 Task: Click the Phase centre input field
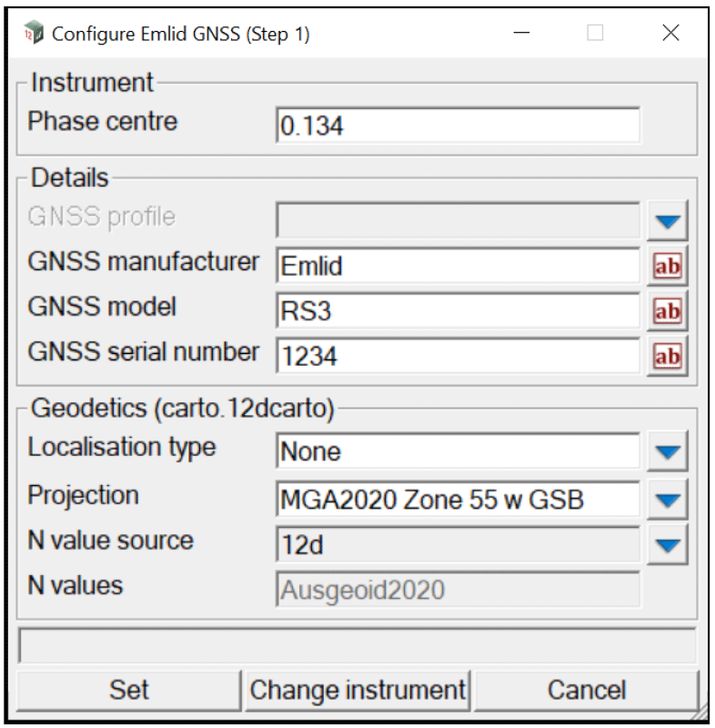click(x=458, y=126)
